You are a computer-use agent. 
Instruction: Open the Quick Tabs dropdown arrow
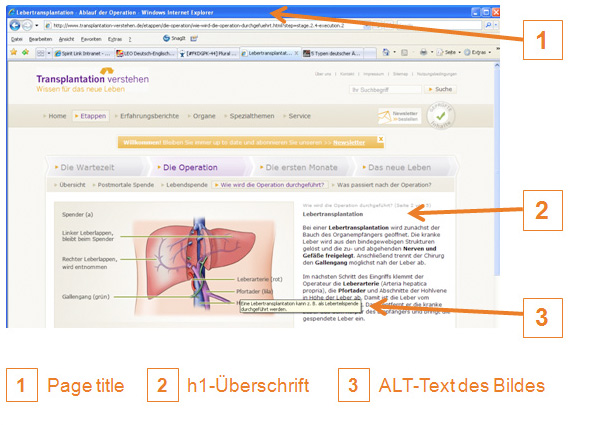coord(49,53)
